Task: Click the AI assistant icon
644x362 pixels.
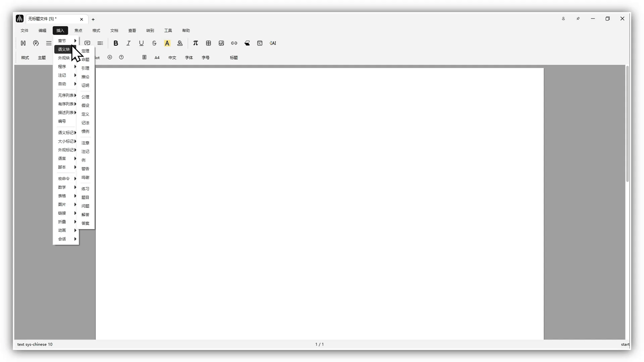Action: coord(273,43)
